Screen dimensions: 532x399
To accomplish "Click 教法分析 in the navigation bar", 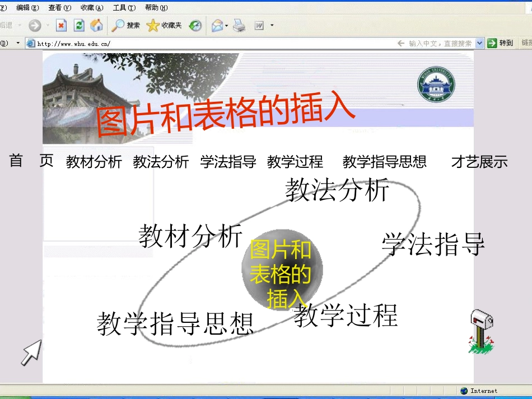I will tap(161, 162).
